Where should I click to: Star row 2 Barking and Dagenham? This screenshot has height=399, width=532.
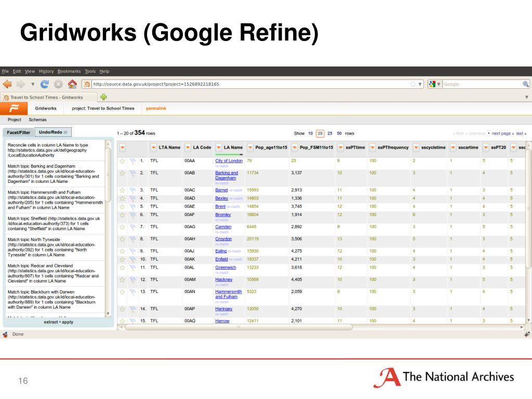tap(122, 174)
